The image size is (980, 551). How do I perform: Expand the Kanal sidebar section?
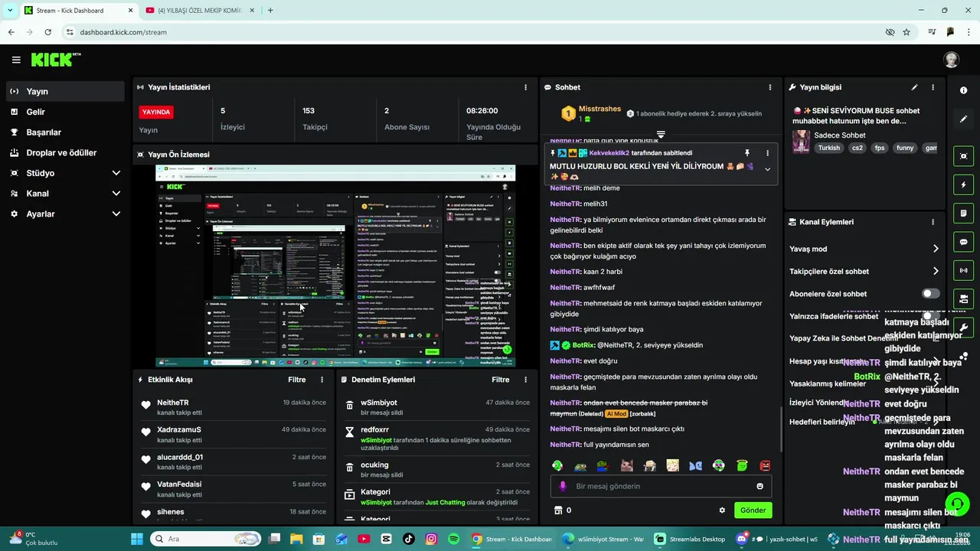click(x=116, y=194)
